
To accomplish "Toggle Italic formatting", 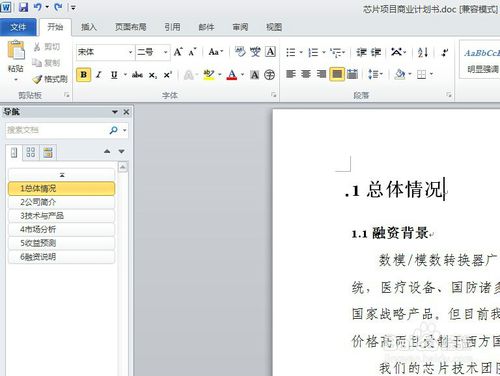I will tap(99, 75).
